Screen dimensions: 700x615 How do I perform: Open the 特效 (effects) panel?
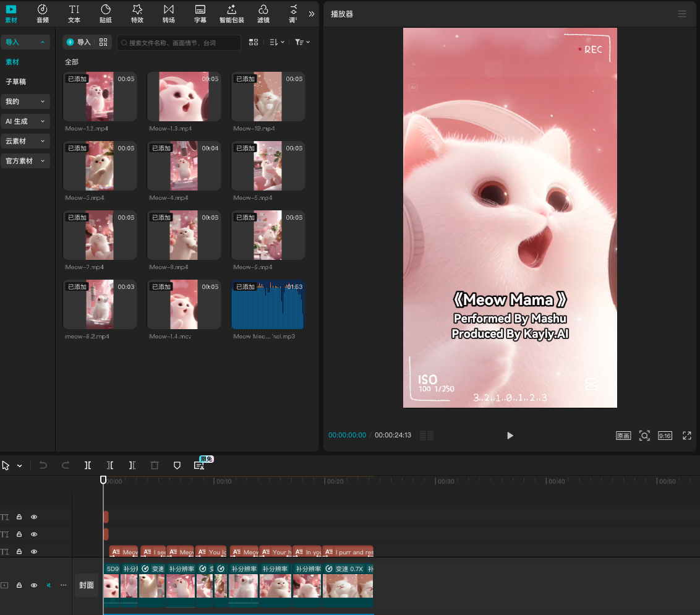pyautogui.click(x=137, y=13)
